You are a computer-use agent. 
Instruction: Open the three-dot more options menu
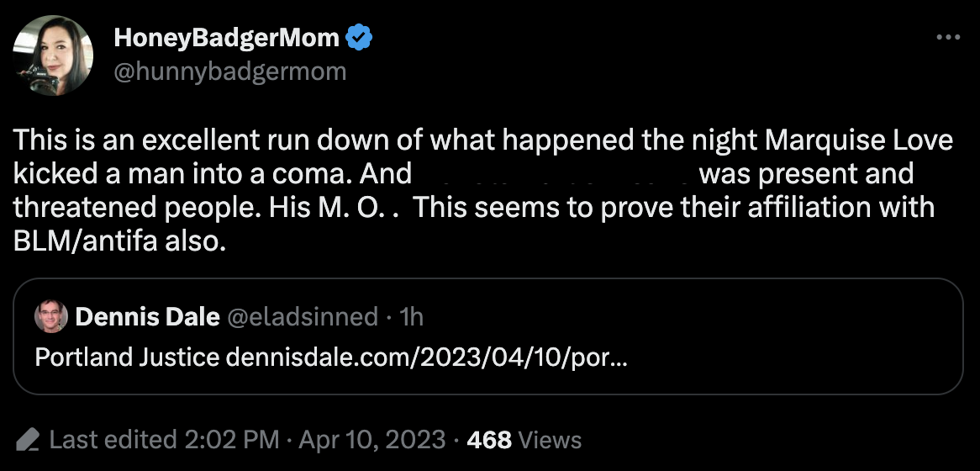coord(947,38)
